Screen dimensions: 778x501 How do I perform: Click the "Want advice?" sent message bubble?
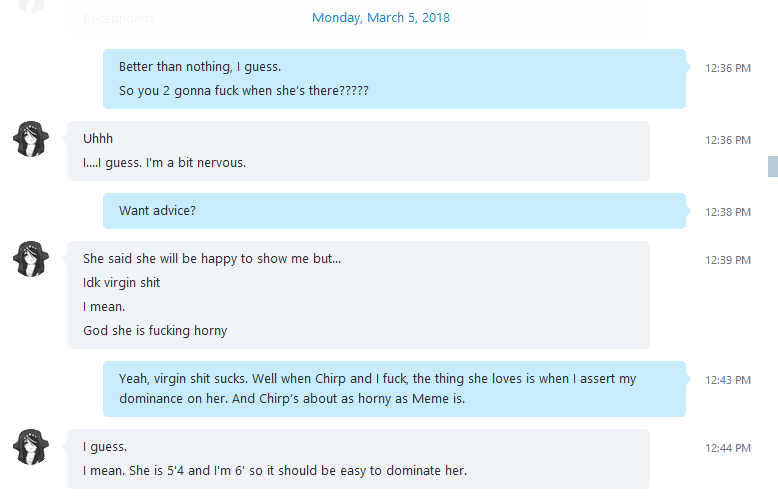pyautogui.click(x=394, y=211)
